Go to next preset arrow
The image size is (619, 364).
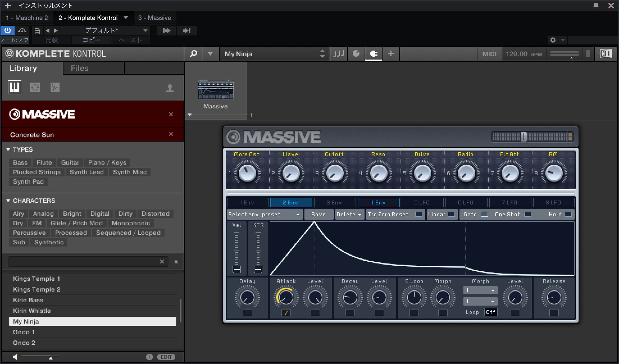[56, 30]
